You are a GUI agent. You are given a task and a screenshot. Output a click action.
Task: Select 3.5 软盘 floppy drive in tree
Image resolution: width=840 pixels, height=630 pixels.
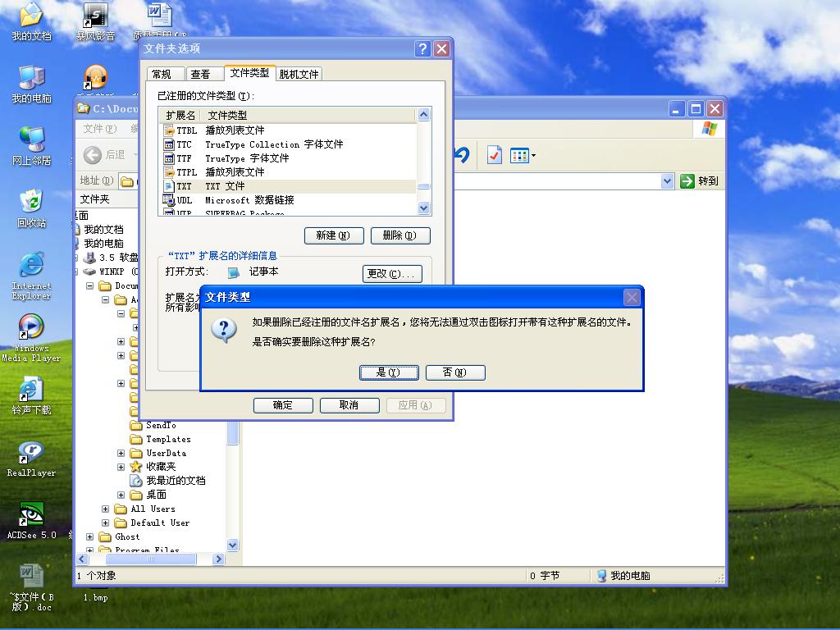tap(112, 258)
